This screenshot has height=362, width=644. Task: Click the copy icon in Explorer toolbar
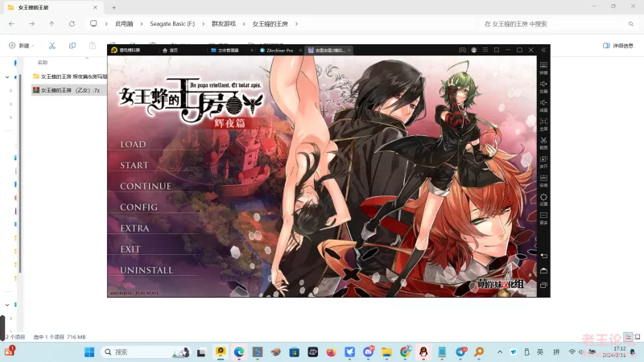pos(72,46)
